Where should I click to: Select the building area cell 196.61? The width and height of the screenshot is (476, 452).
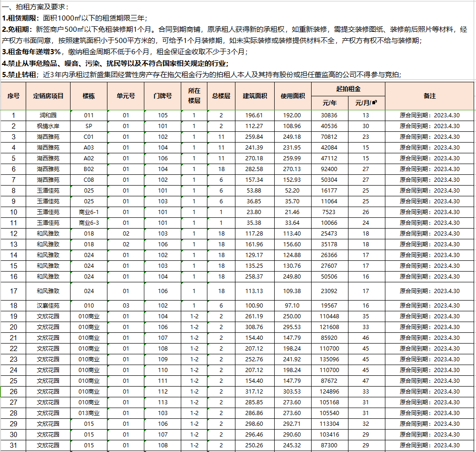coord(255,115)
